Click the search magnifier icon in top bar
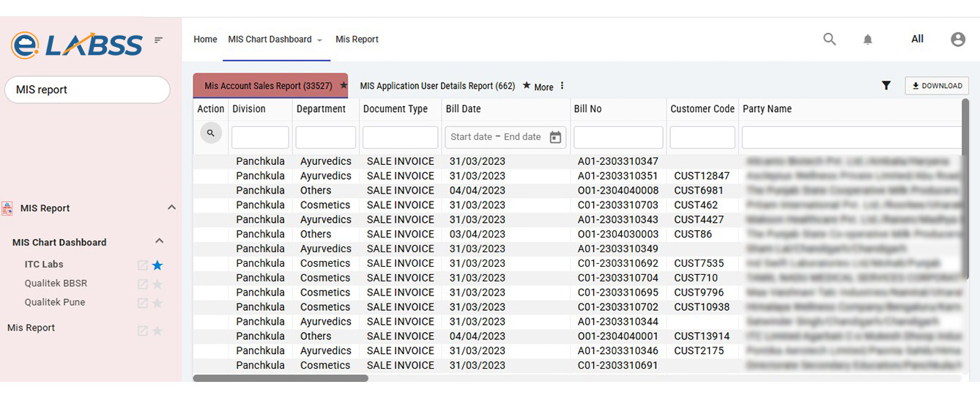Screen dimensions: 980x398 [x=829, y=40]
